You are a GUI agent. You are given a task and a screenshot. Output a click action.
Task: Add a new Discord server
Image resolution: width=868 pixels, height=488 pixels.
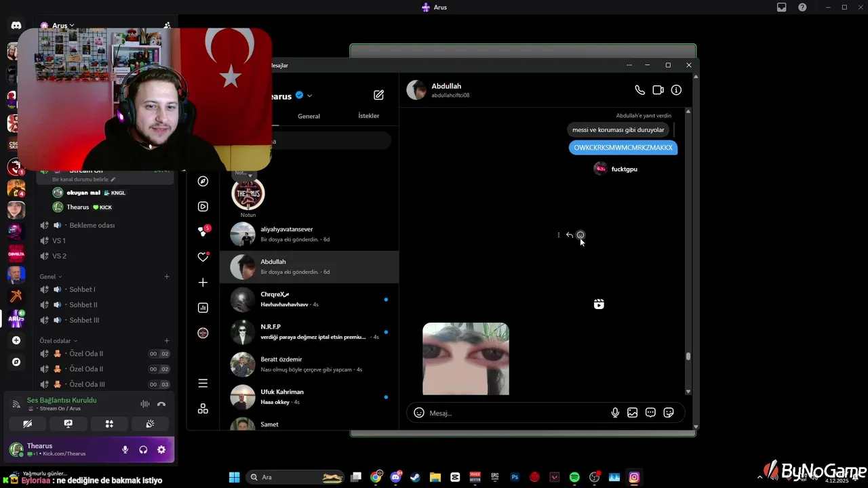tap(16, 340)
